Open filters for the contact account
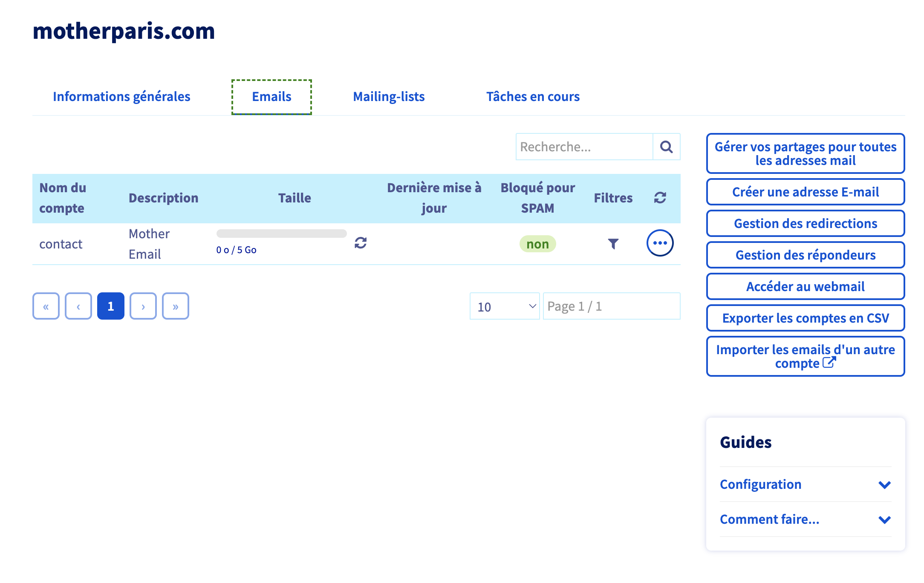 pyautogui.click(x=613, y=244)
